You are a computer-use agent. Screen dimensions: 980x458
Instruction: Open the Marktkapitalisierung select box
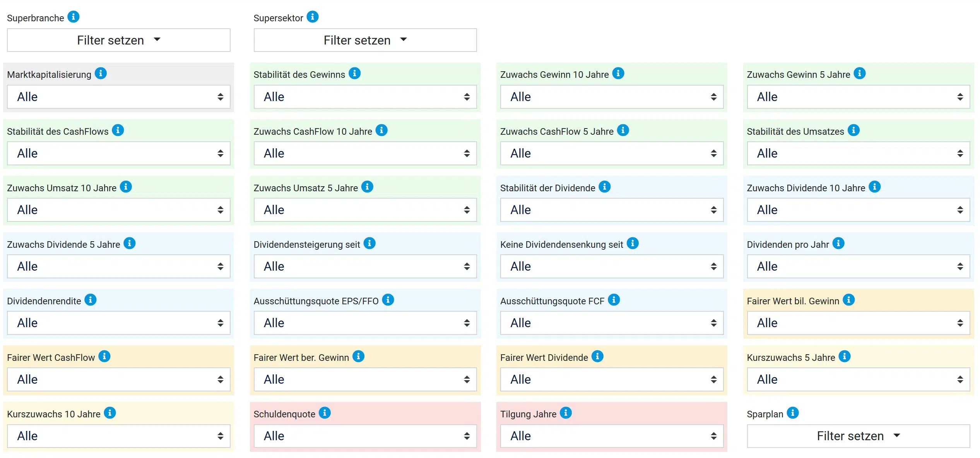[119, 97]
